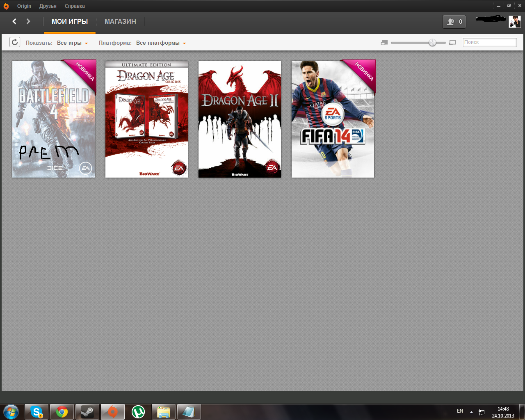Screen dimensions: 525x420
Task: Open Steam from the taskbar
Action: coord(87,412)
